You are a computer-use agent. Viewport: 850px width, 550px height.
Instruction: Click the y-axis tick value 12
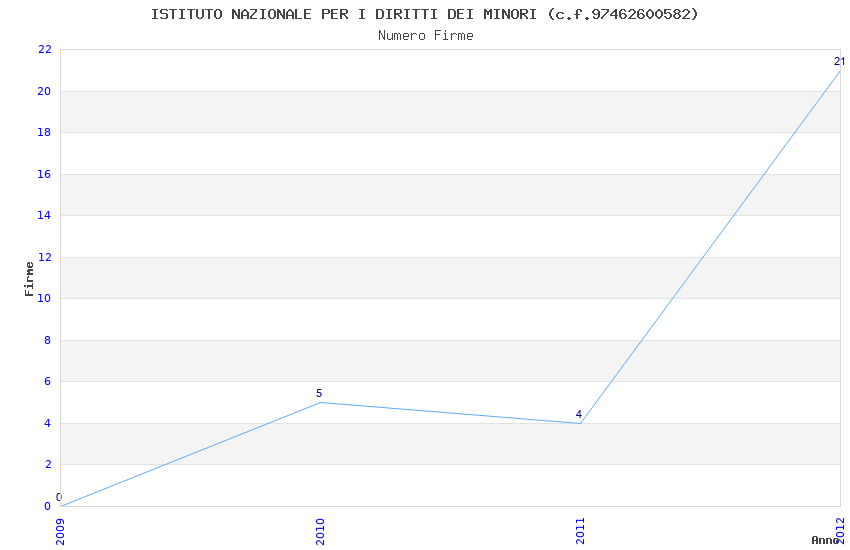(44, 257)
